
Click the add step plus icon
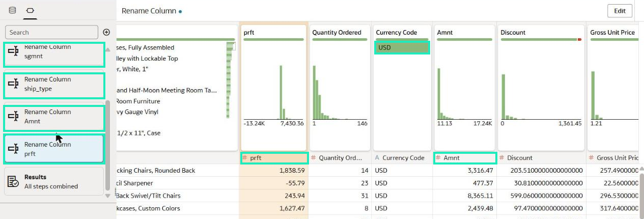click(x=106, y=32)
